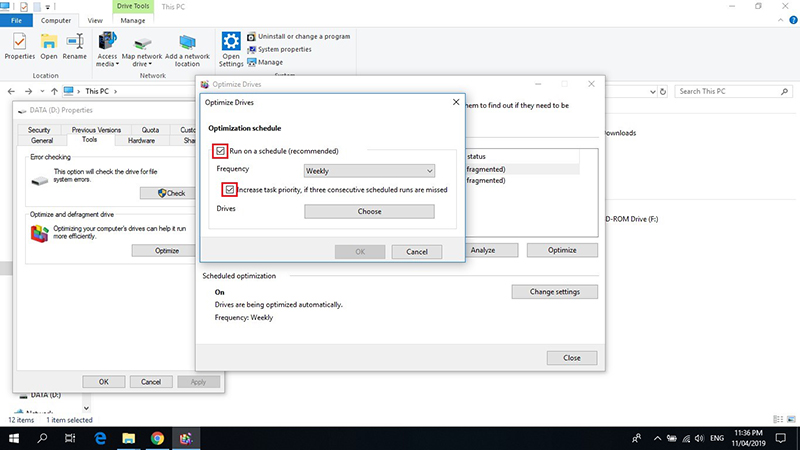Open the File tab
The width and height of the screenshot is (800, 450).
pos(16,20)
